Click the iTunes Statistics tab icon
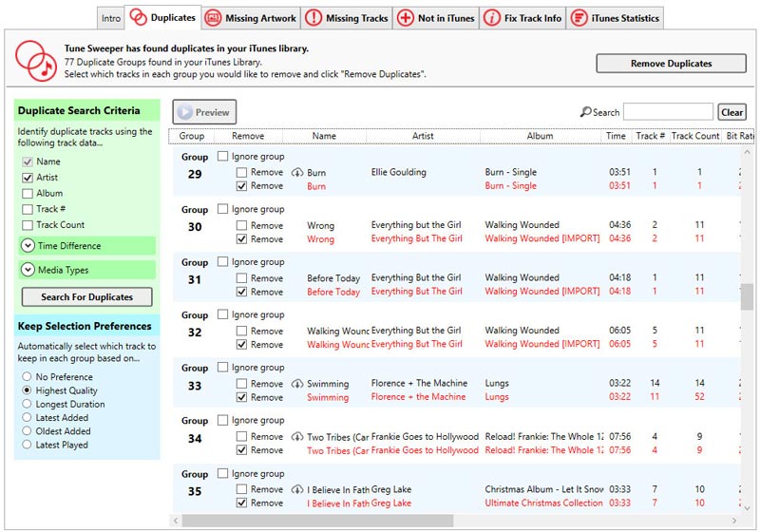 [578, 18]
